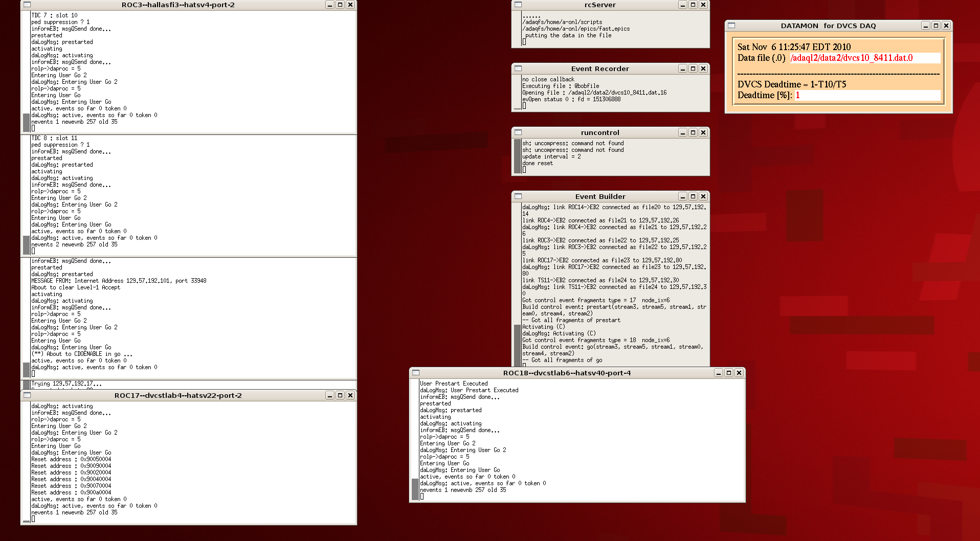980x541 pixels.
Task: Click scrollbar thumb in Event Builder window
Action: coord(518,346)
